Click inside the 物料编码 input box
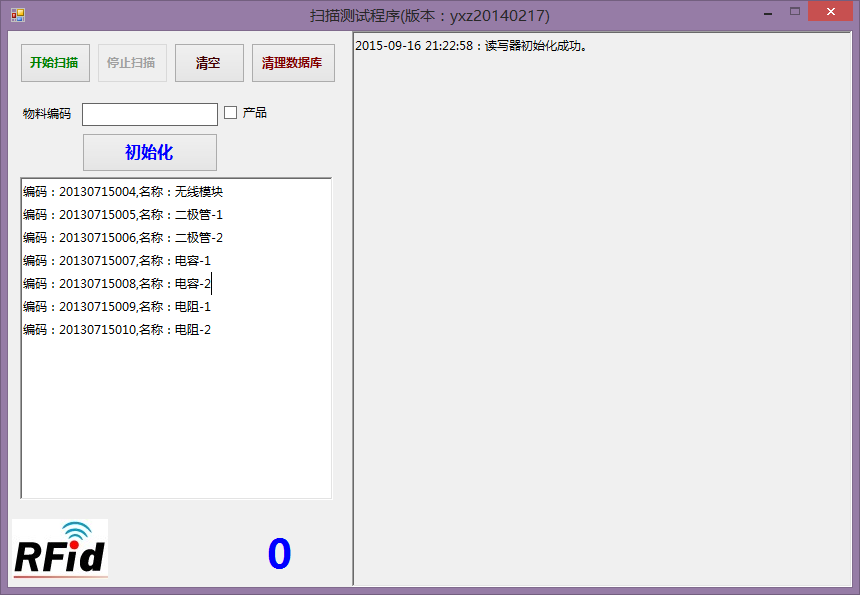The height and width of the screenshot is (595, 860). (x=149, y=113)
